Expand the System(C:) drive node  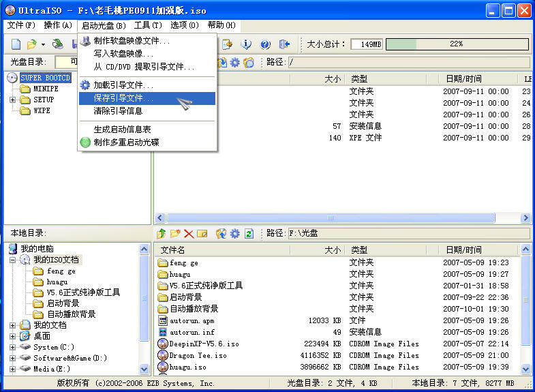click(x=13, y=347)
